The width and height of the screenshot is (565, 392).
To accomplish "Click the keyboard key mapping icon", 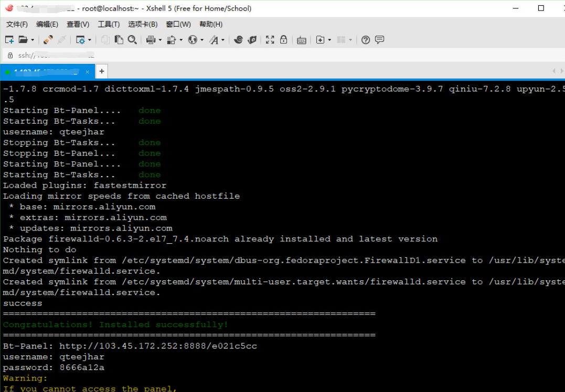I will tap(302, 40).
